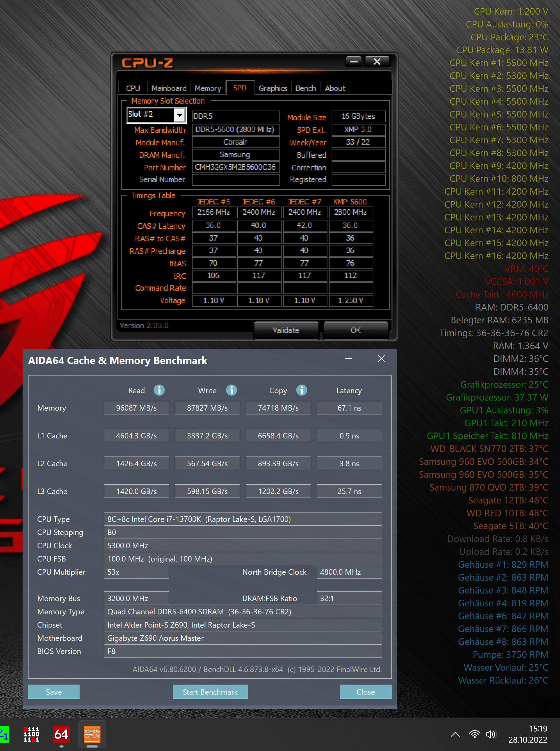Click the Memory Bus value 3200.0 MHz
Image resolution: width=560 pixels, height=751 pixels.
pyautogui.click(x=137, y=598)
